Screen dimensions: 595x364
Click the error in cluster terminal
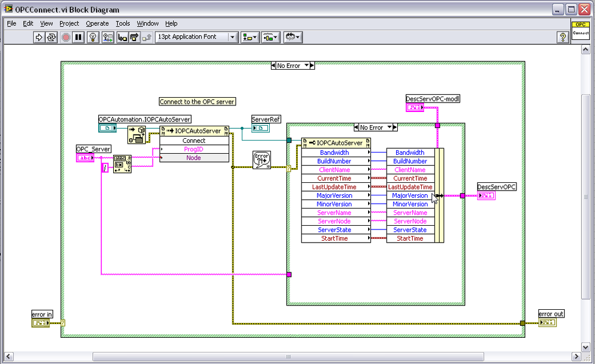[x=41, y=323]
